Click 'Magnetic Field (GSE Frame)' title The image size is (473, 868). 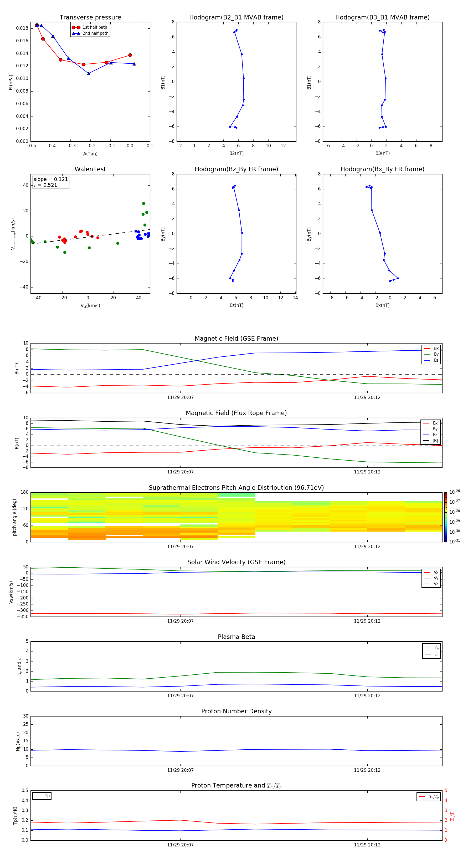[x=236, y=339]
